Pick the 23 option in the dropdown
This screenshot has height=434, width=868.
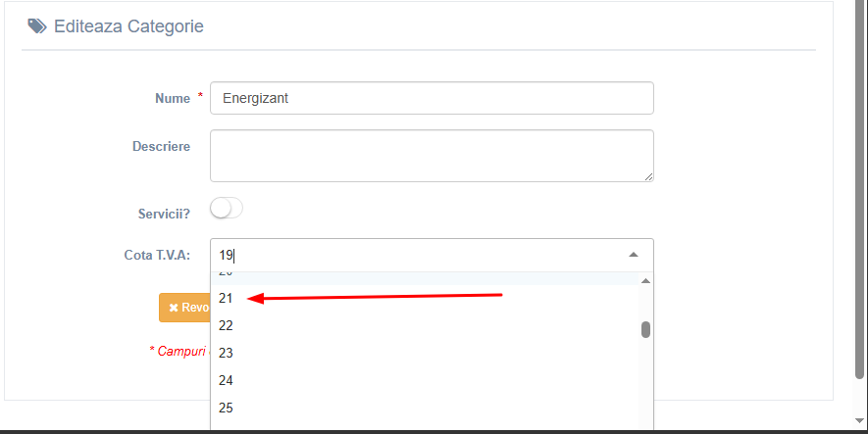point(425,353)
